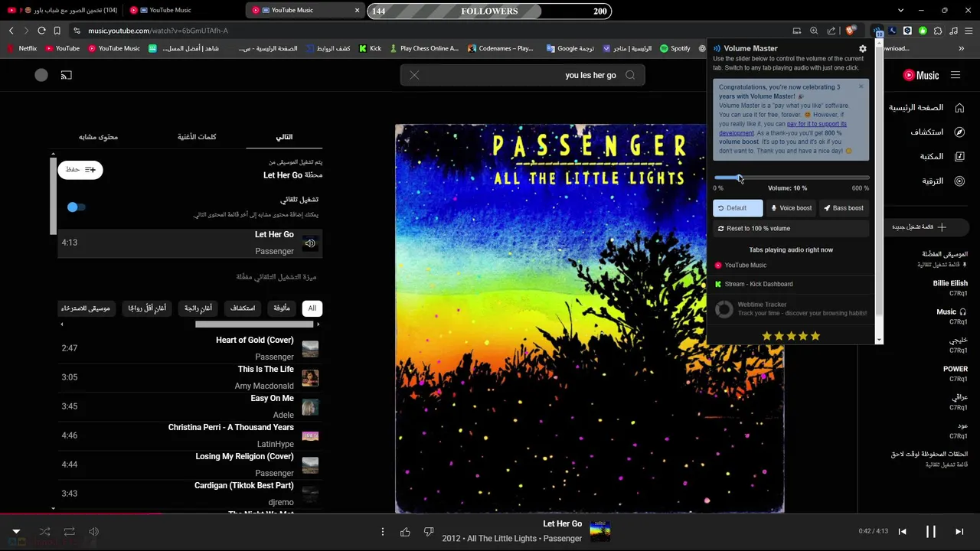The image size is (980, 551).
Task: Go to the YouTube Music home (الصفحة الرئيسية)
Action: tap(926, 108)
